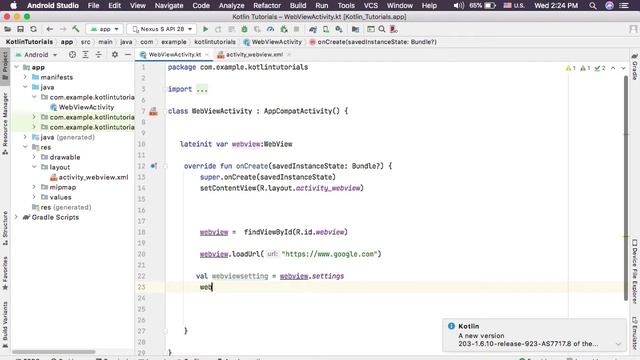Screen dimensions: 640x360
Task: Open the Nexus S API 28 device dropdown
Action: click(x=162, y=29)
